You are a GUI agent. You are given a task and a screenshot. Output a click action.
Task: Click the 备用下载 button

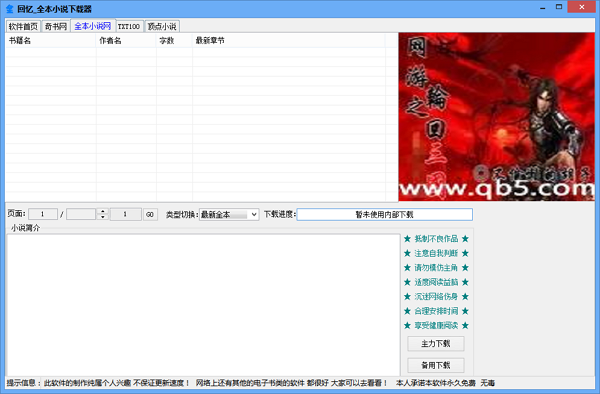[x=436, y=365]
